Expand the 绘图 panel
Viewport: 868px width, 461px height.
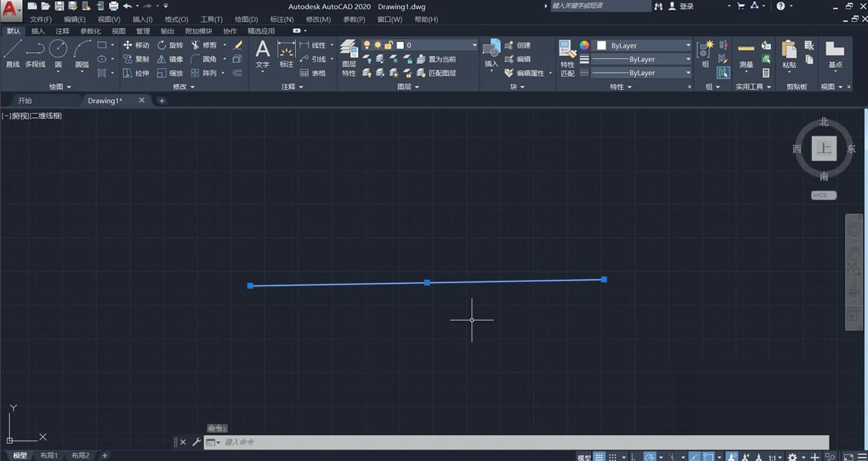tap(60, 87)
